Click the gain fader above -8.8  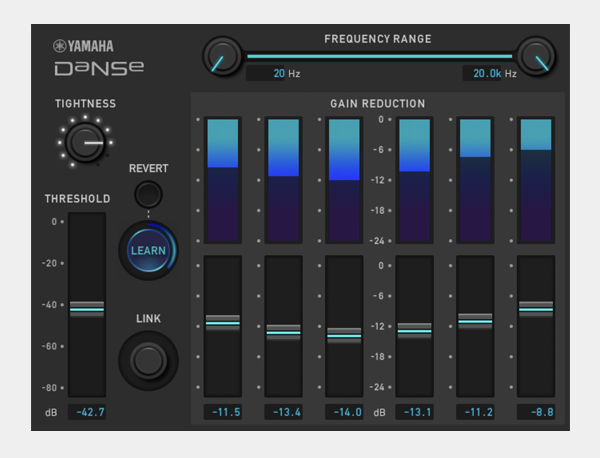point(536,308)
